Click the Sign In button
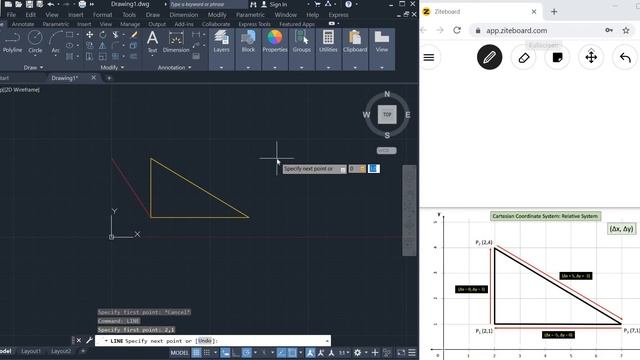 point(274,4)
